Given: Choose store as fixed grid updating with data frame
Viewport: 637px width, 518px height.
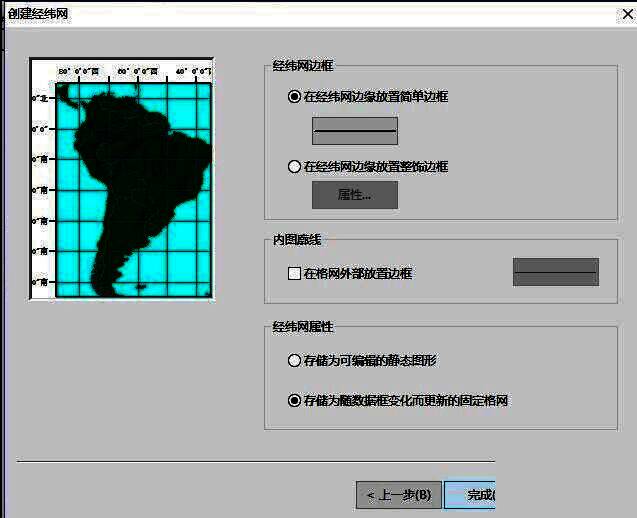Looking at the screenshot, I should point(294,401).
